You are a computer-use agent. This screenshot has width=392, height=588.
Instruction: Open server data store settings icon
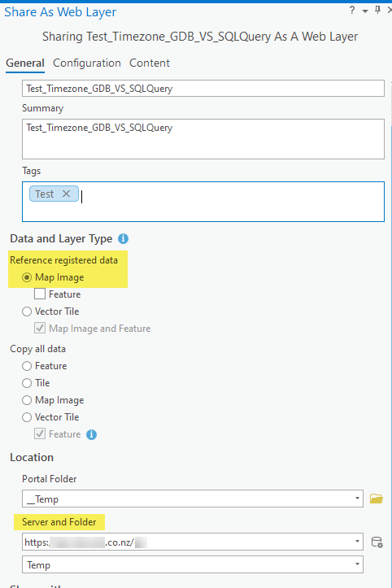(377, 542)
